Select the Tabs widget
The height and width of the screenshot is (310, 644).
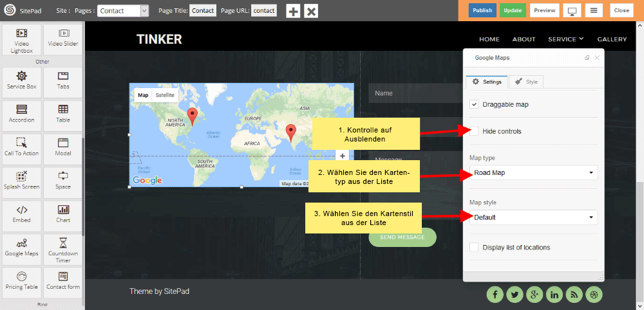coord(63,82)
